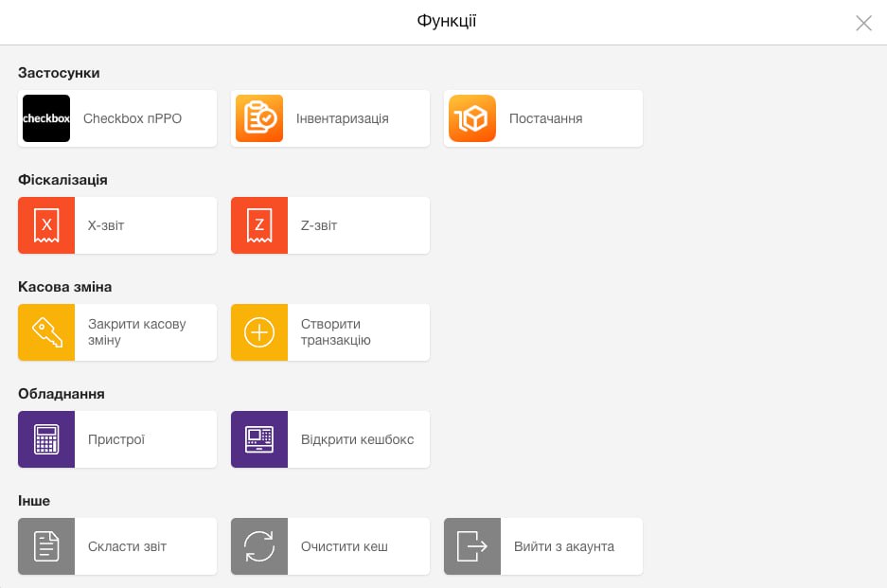The width and height of the screenshot is (887, 588).
Task: Click the gray logout arrow icon
Action: [472, 546]
